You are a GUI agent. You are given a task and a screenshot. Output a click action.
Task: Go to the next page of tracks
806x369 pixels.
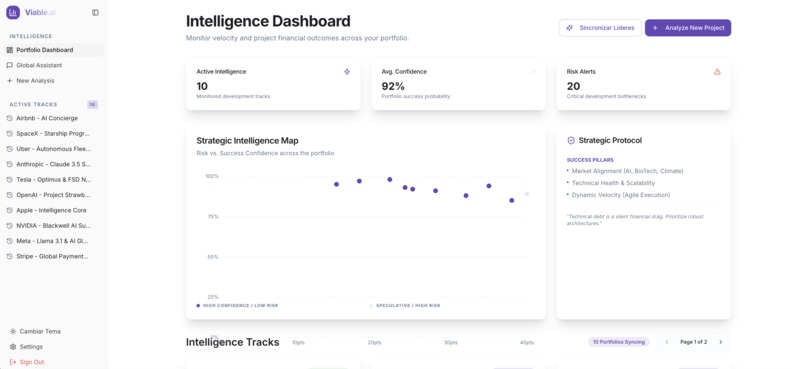click(x=721, y=342)
